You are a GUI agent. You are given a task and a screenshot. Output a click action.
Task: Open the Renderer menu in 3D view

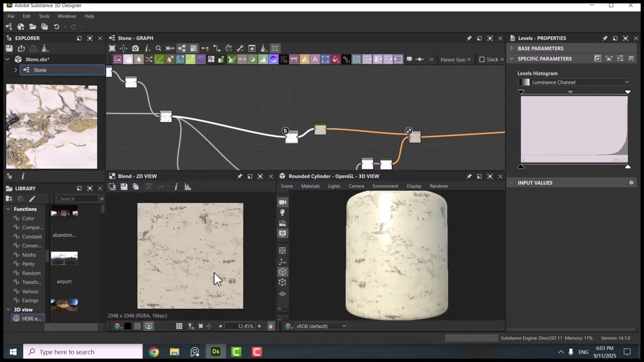click(439, 186)
